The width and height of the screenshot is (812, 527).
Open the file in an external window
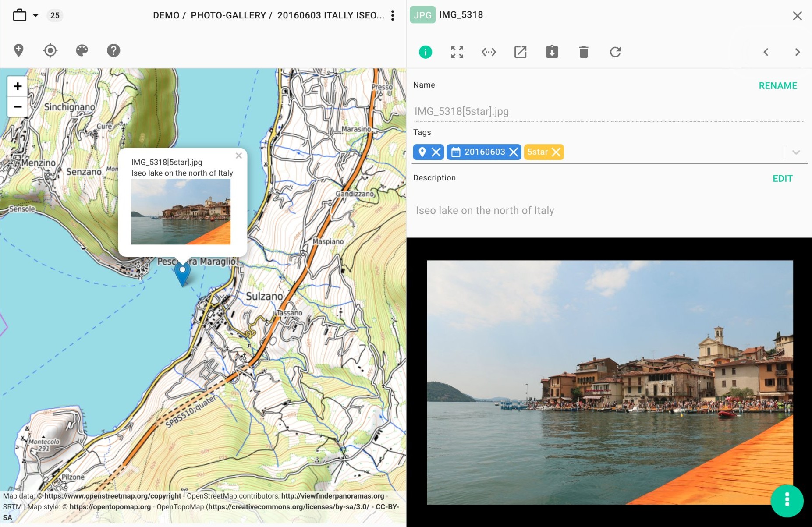tap(520, 52)
